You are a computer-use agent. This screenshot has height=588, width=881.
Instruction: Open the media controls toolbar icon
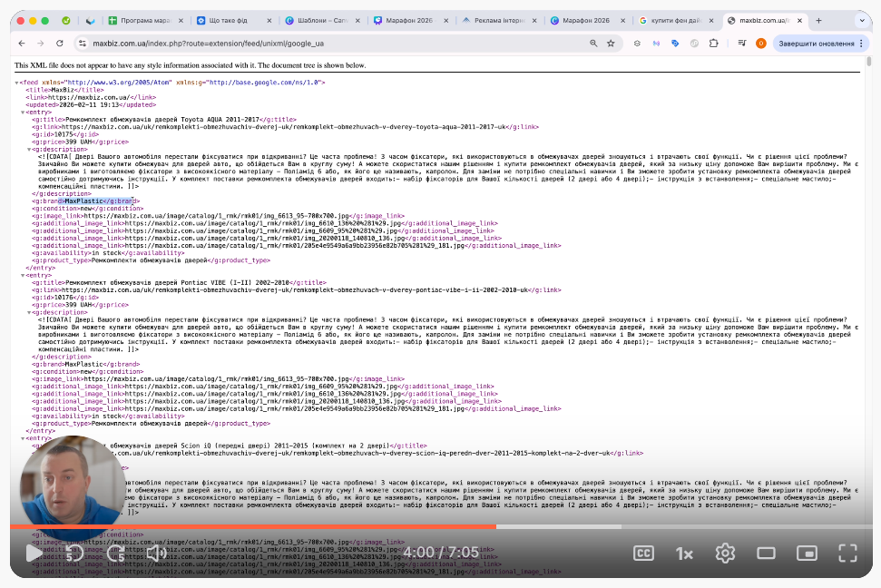(x=741, y=44)
